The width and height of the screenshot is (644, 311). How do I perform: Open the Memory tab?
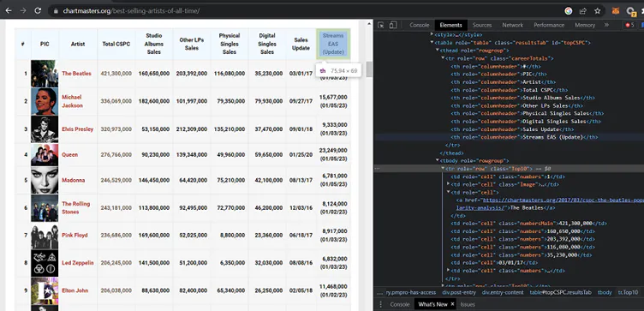coord(585,25)
